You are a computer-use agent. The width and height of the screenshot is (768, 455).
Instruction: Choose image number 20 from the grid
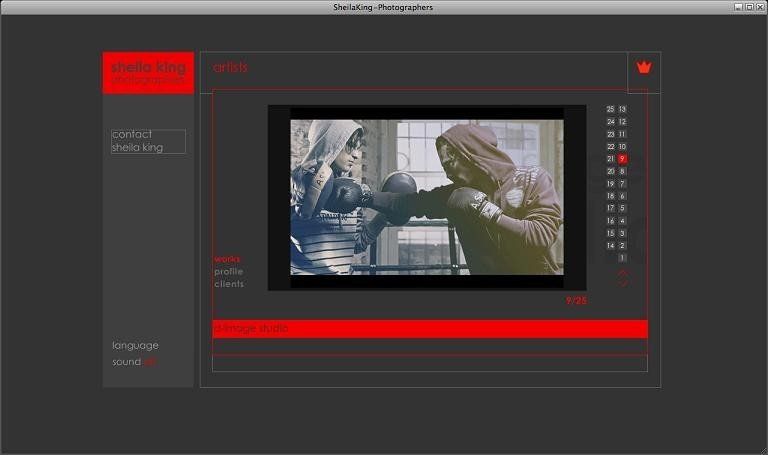[610, 171]
